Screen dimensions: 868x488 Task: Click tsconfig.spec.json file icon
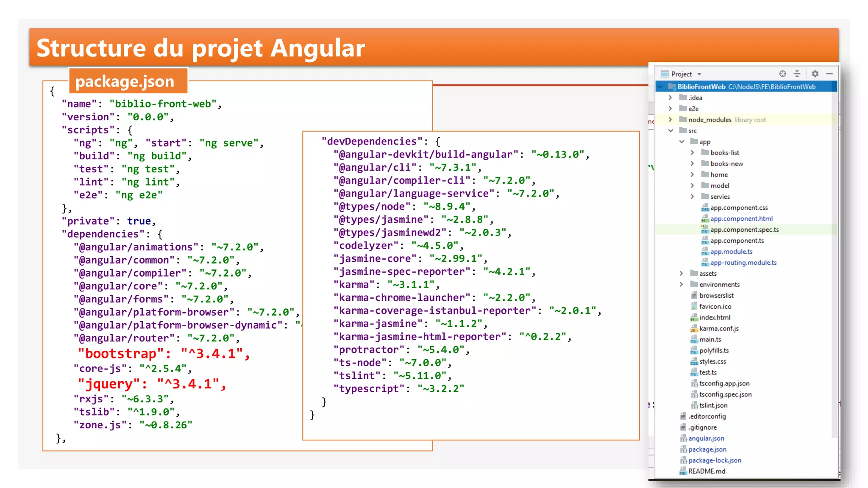[x=694, y=395]
